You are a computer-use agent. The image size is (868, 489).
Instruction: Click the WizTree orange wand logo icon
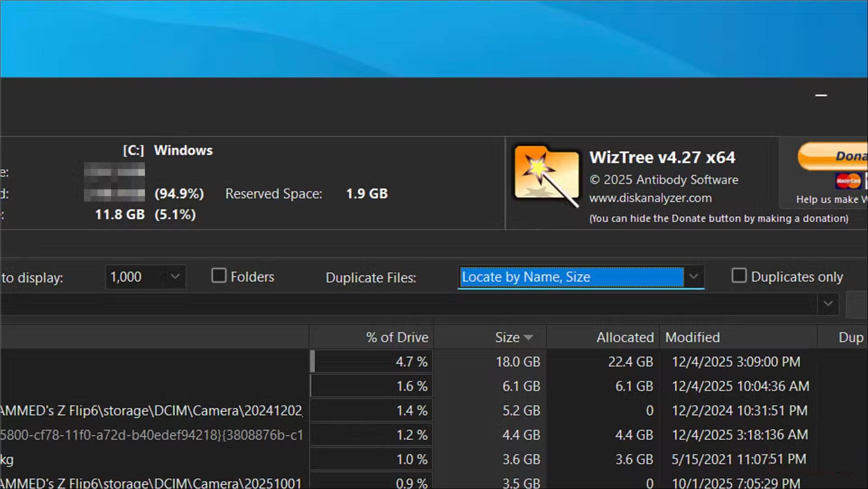tap(546, 175)
